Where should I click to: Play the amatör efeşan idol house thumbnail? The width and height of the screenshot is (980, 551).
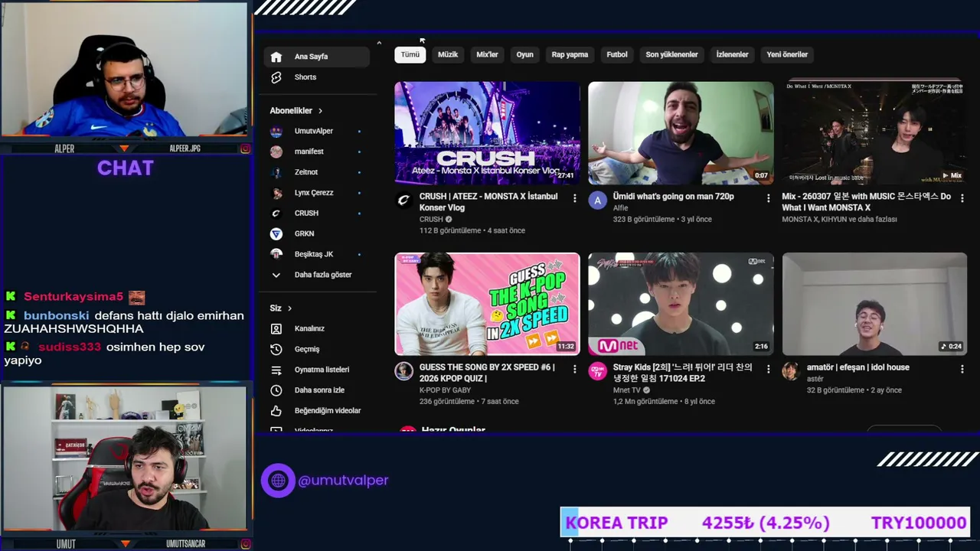click(874, 304)
